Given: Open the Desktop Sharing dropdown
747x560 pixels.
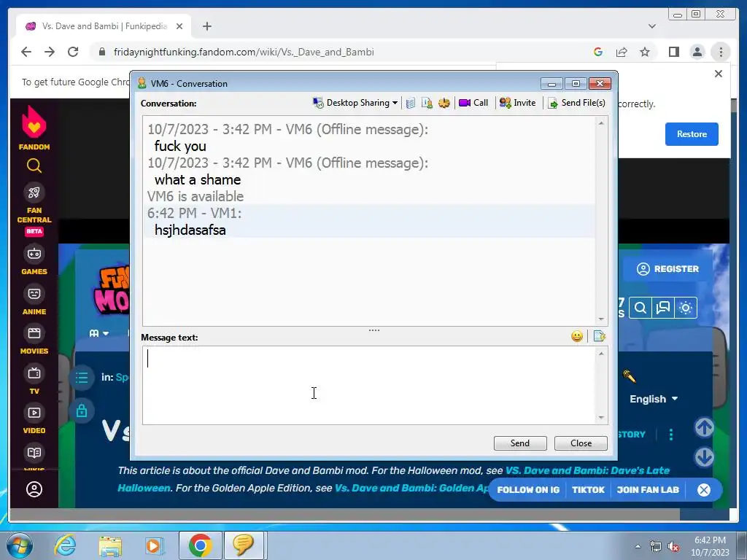Looking at the screenshot, I should pos(355,103).
